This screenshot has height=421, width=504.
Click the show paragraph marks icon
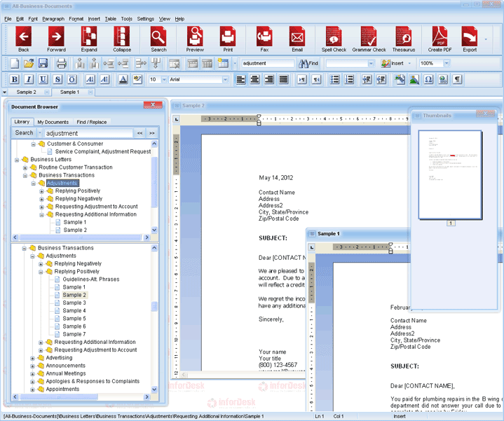pyautogui.click(x=457, y=79)
